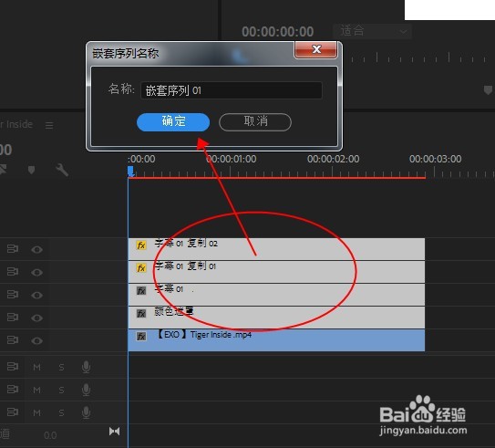Enable voice-over record on third audio track
This screenshot has width=495, height=448.
pos(86,412)
